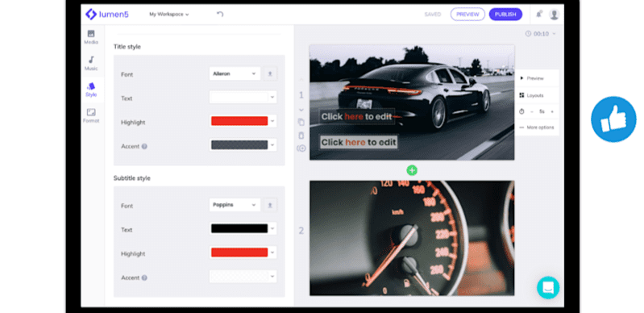Select the speedometer scene 2 thumbnail
644x313 pixels.
point(412,238)
